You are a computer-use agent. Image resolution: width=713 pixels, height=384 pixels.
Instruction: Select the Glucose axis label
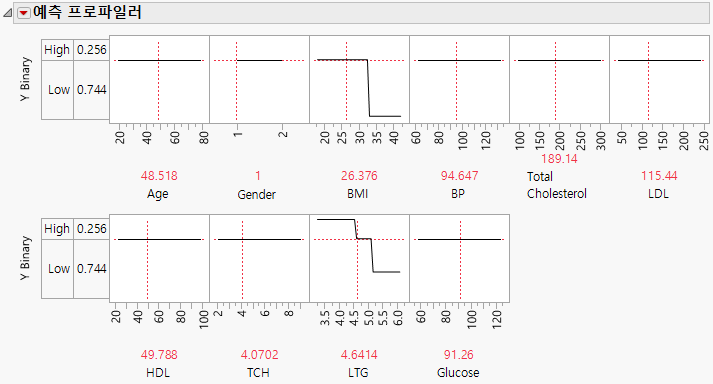[458, 373]
